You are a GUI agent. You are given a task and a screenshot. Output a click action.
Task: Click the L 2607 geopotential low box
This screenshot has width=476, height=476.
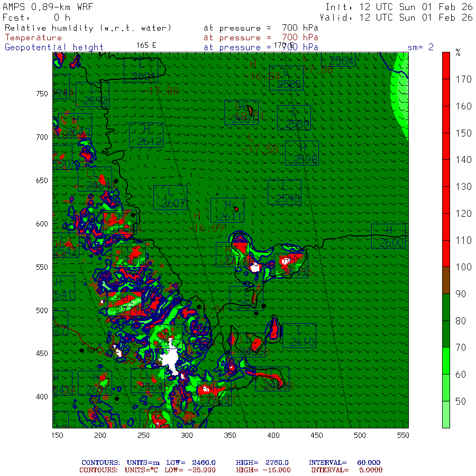point(170,197)
